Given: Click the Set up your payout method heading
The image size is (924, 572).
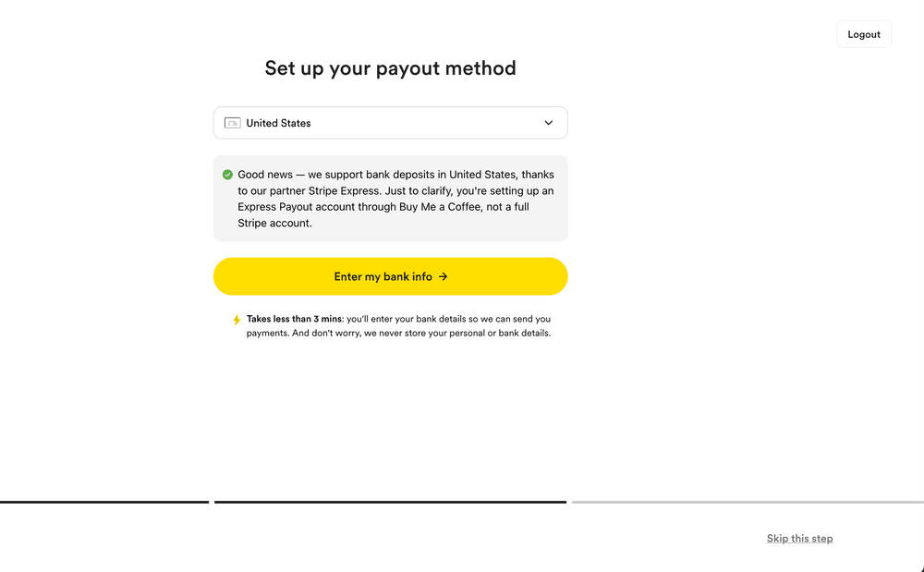Looking at the screenshot, I should [390, 68].
